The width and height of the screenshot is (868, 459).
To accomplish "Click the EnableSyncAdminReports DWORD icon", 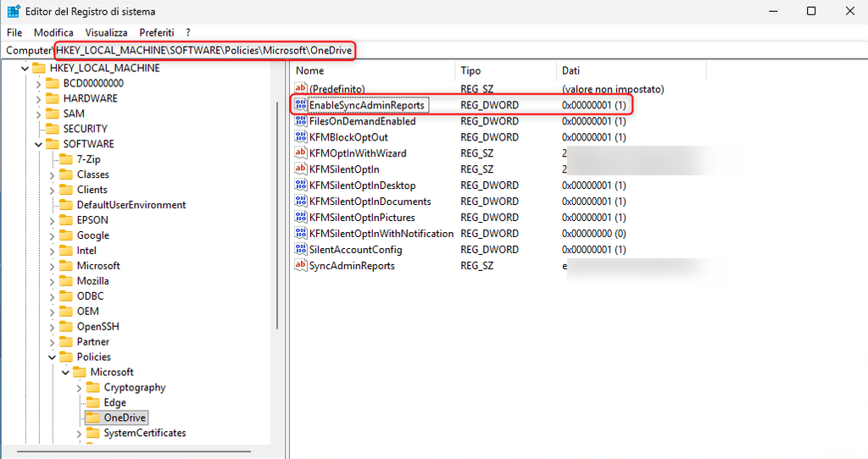I will click(301, 104).
